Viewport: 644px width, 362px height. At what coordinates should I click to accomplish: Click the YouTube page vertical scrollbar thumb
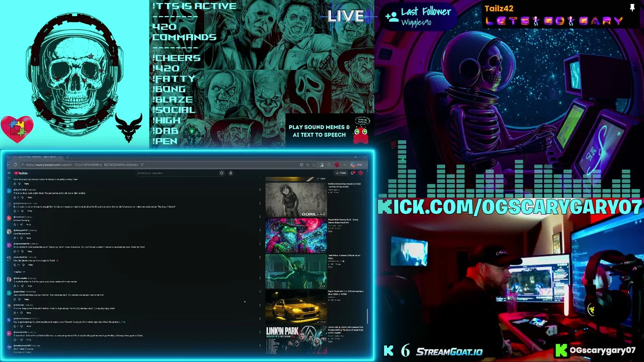pyautogui.click(x=368, y=317)
